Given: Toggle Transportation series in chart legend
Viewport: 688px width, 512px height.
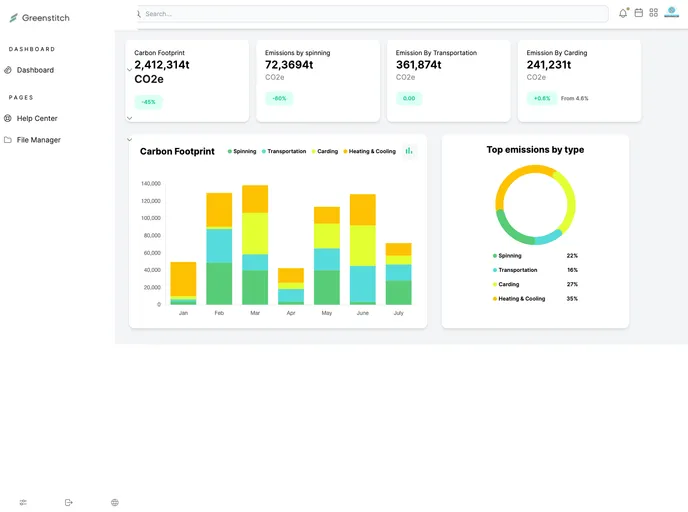Looking at the screenshot, I should [283, 151].
